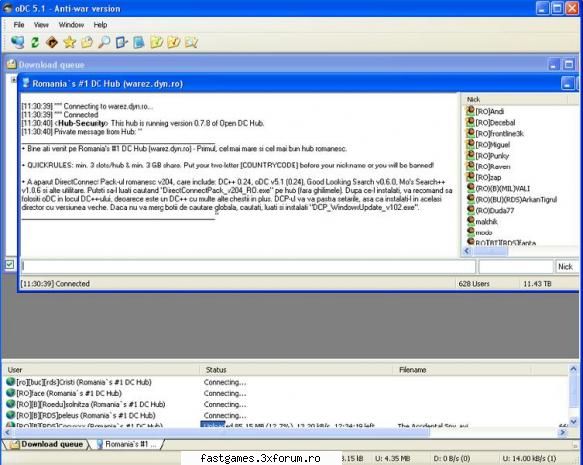This screenshot has height=465, width=583.
Task: Click the D: 0 B/s status entry
Action: pyautogui.click(x=452, y=459)
